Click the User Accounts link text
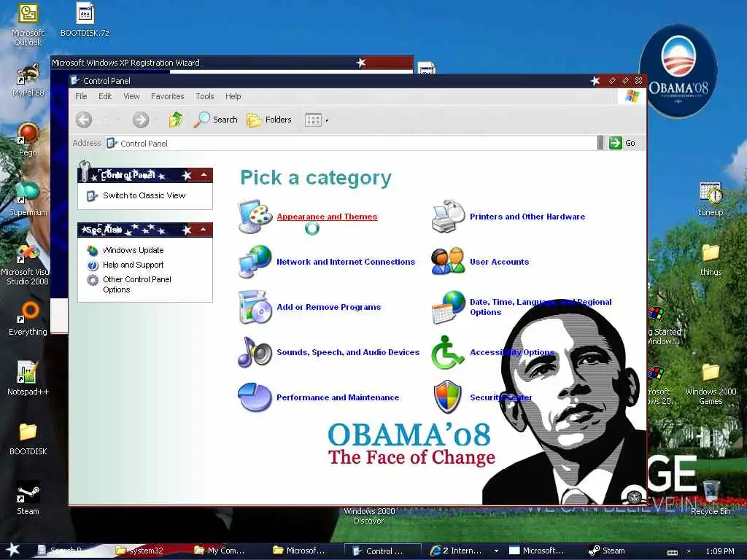Viewport: 747px width, 560px height. click(499, 262)
